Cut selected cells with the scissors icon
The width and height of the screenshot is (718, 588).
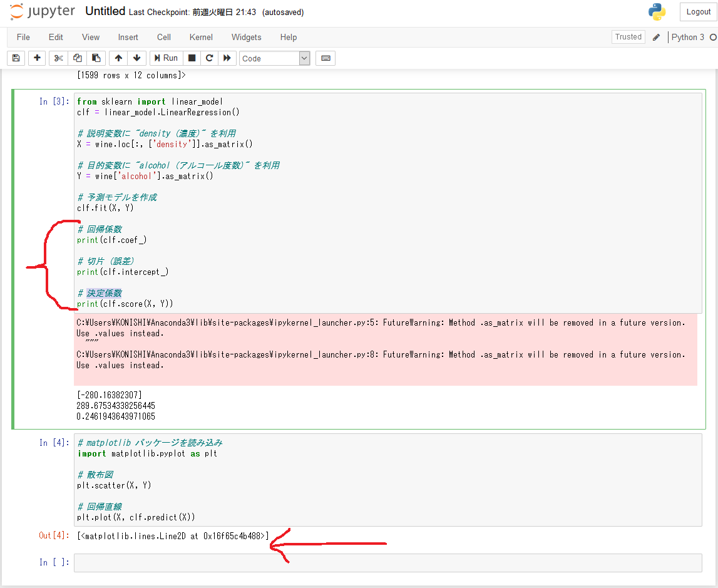pos(58,58)
